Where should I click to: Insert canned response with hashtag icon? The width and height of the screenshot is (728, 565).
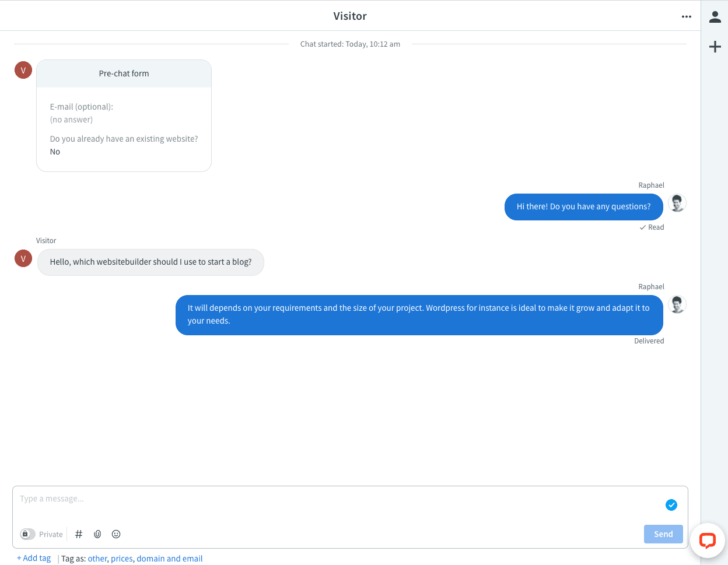(x=79, y=534)
